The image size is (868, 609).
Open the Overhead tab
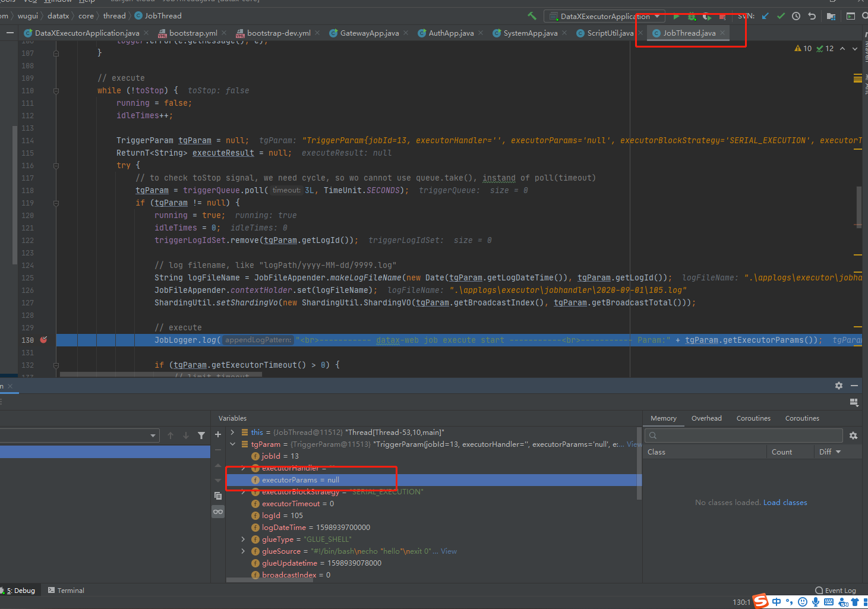coord(706,418)
